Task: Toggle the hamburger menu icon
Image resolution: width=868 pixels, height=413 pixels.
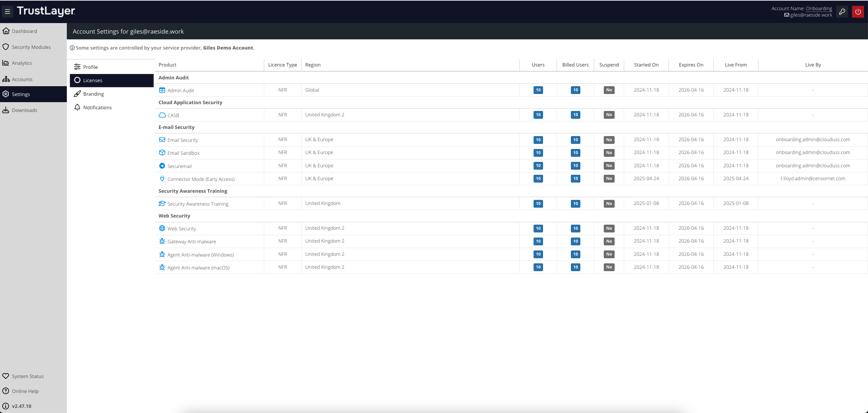Action: 7,12
